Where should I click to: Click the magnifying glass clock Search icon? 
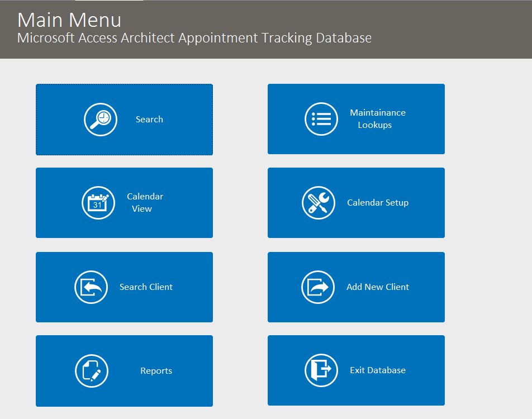click(x=101, y=120)
